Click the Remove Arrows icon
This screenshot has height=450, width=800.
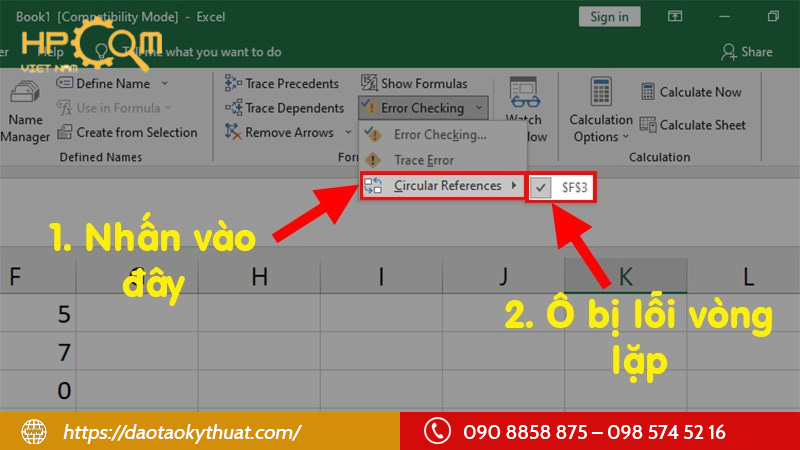tap(233, 132)
